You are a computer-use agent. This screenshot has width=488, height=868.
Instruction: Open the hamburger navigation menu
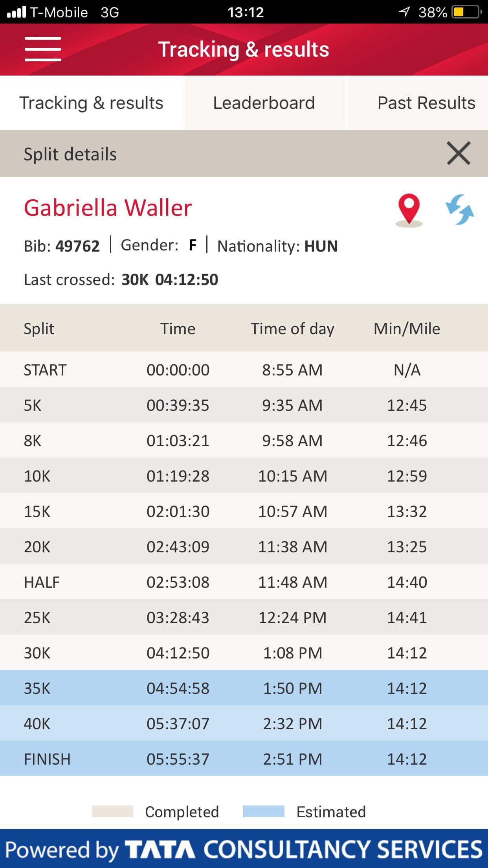tap(43, 49)
